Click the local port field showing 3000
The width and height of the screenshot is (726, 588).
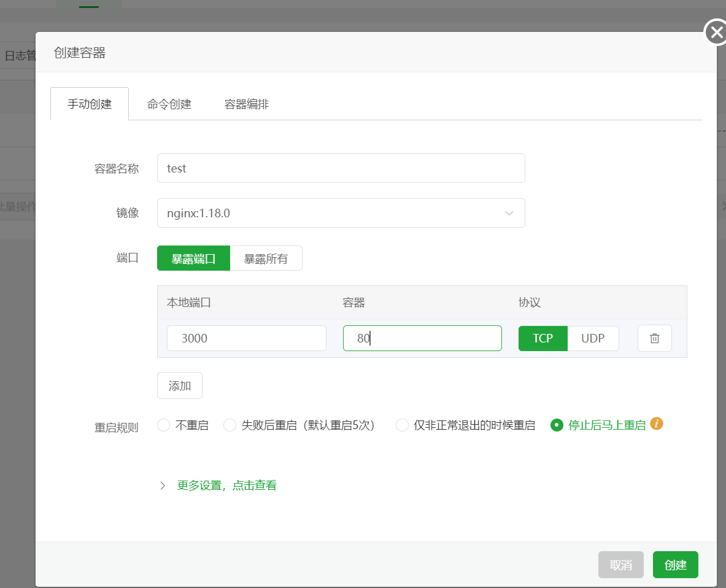point(246,338)
